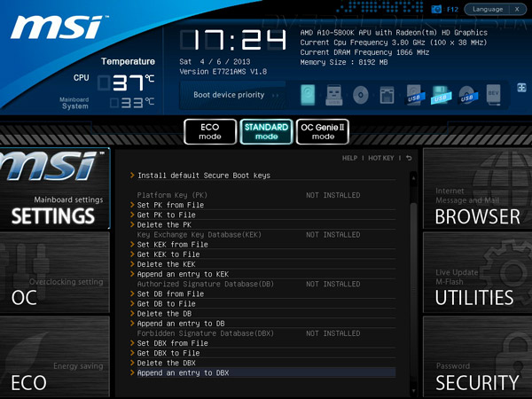Select the USB hard disk boot icon
532x399 pixels.
point(415,95)
